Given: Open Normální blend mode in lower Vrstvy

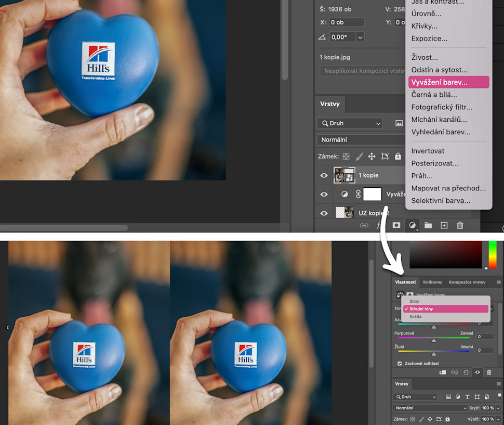Looking at the screenshot, I should 430,408.
